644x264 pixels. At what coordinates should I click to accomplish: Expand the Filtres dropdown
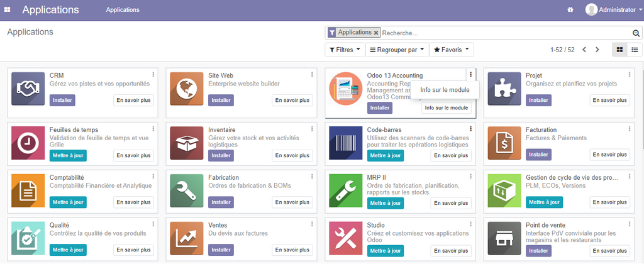pyautogui.click(x=345, y=50)
